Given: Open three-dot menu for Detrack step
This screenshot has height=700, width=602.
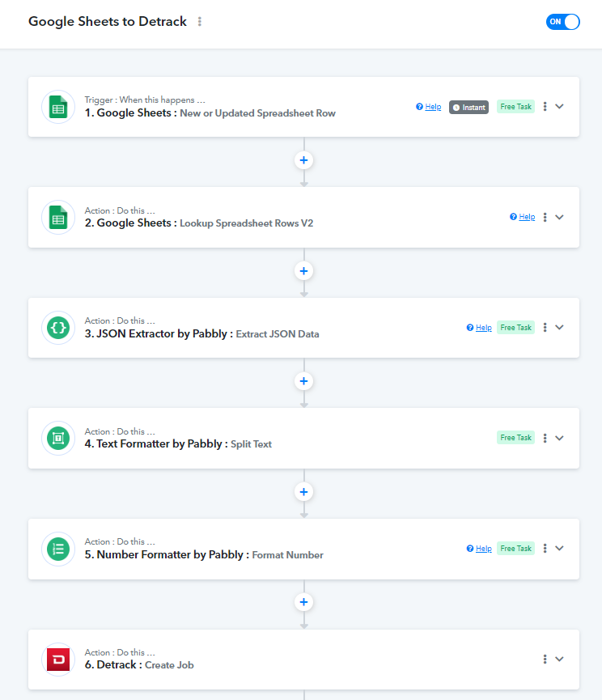Looking at the screenshot, I should pos(545,659).
